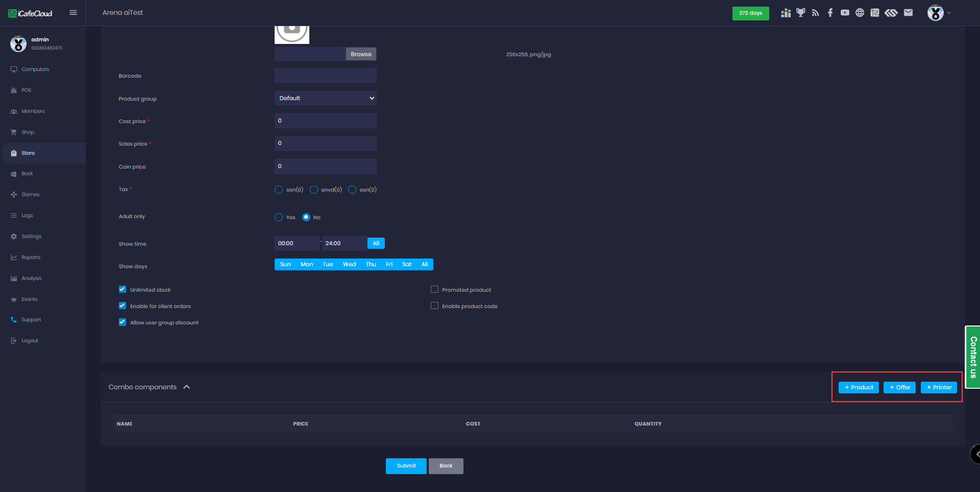Open the envelope mail icon
The image size is (980, 492).
pyautogui.click(x=908, y=13)
